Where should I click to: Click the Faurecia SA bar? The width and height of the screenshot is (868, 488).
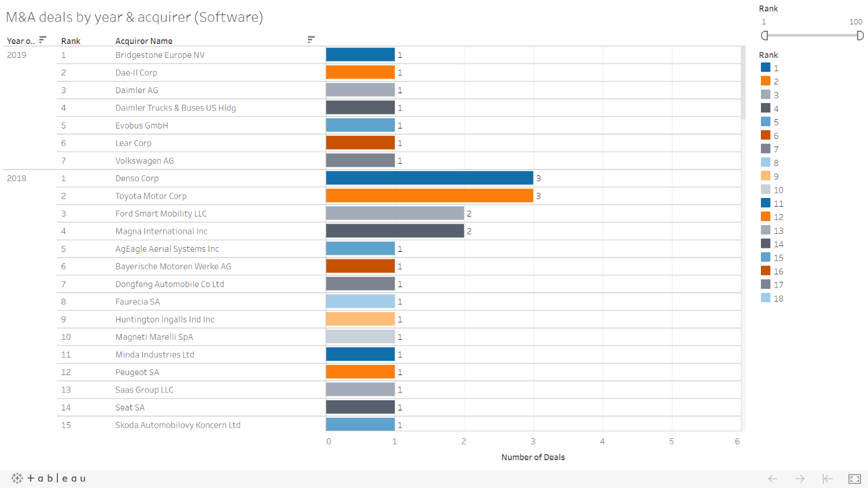coord(361,302)
